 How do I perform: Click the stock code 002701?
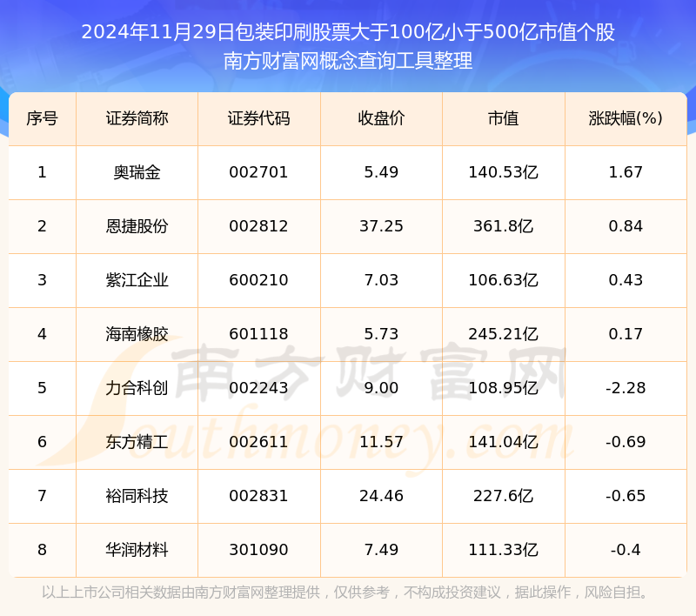258,172
